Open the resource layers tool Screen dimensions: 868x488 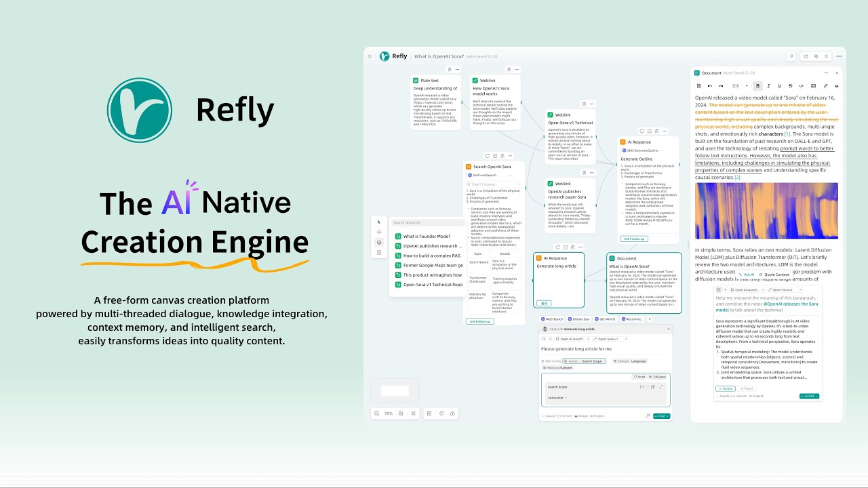[379, 243]
